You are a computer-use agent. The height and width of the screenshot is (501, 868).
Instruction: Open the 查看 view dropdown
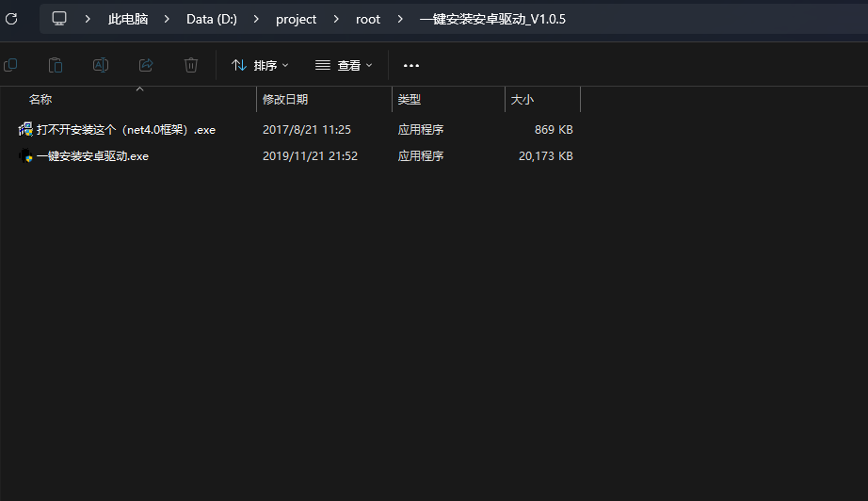[x=344, y=65]
